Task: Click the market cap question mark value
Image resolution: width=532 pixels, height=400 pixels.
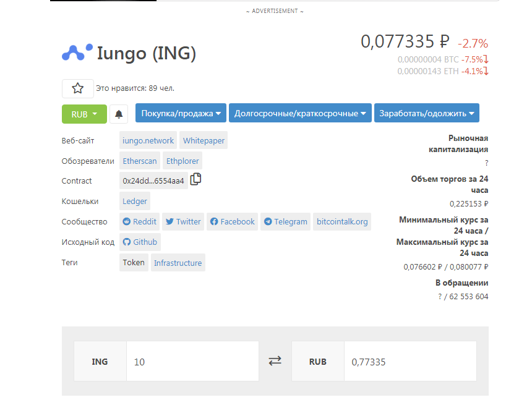Action: tap(487, 163)
